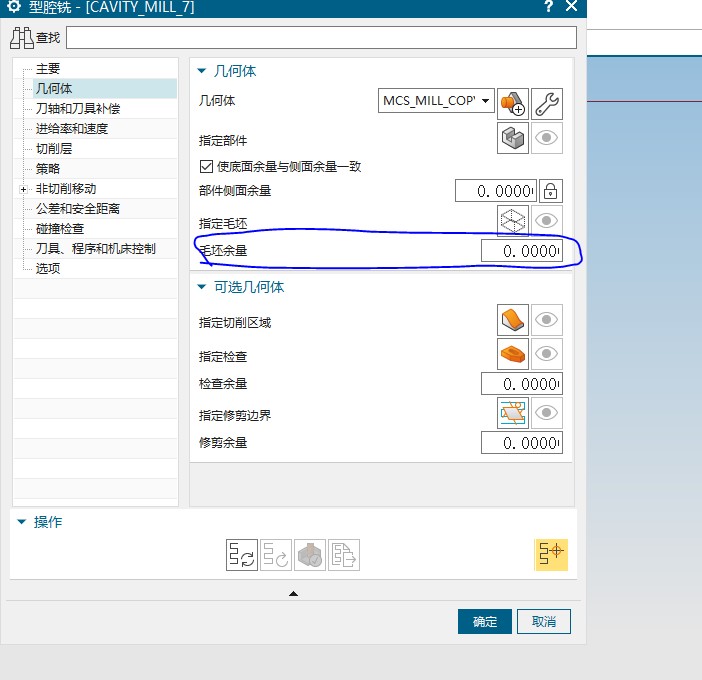Image resolution: width=702 pixels, height=680 pixels.
Task: Click the help question mark in title bar
Action: point(549,6)
